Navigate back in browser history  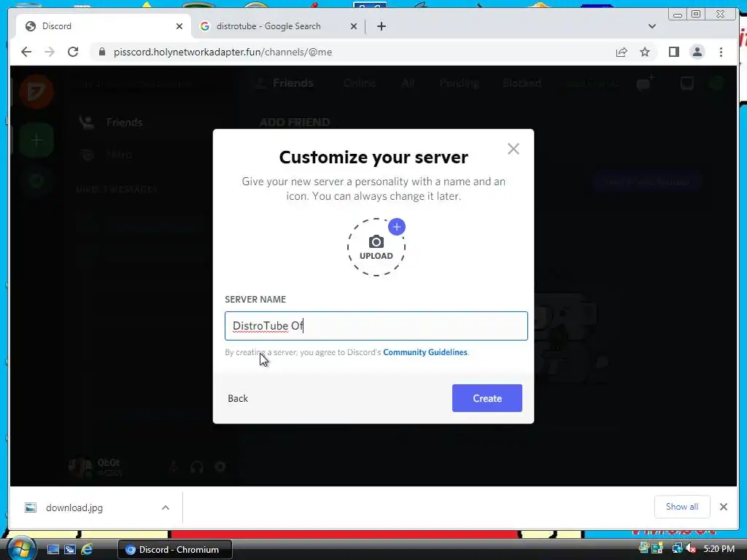point(26,52)
